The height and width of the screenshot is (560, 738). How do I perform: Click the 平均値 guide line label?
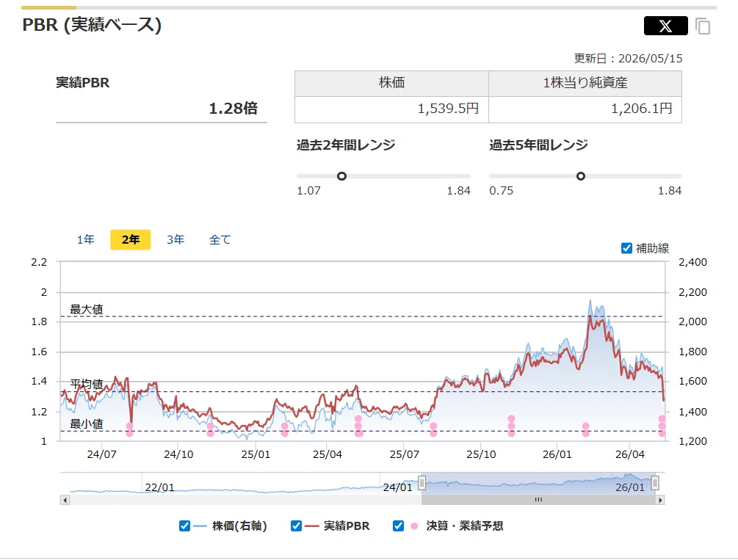click(87, 384)
